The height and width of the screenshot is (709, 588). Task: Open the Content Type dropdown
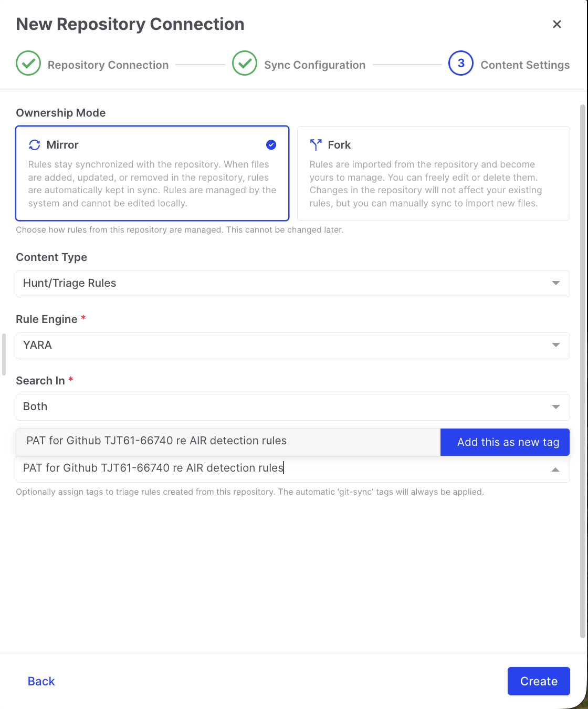[292, 283]
